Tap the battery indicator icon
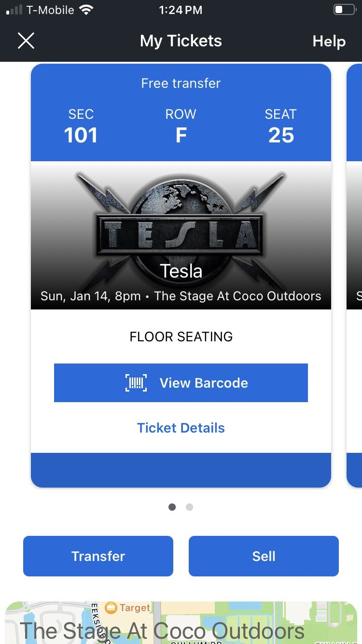 point(344,10)
